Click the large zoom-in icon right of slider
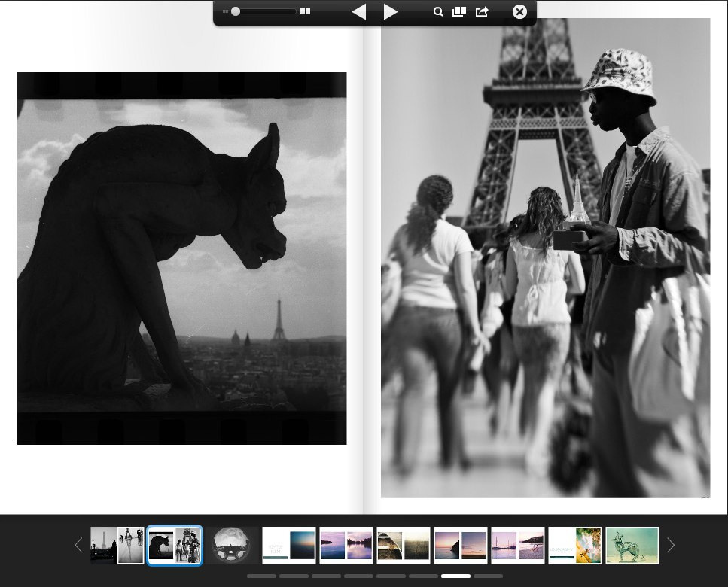 (305, 12)
